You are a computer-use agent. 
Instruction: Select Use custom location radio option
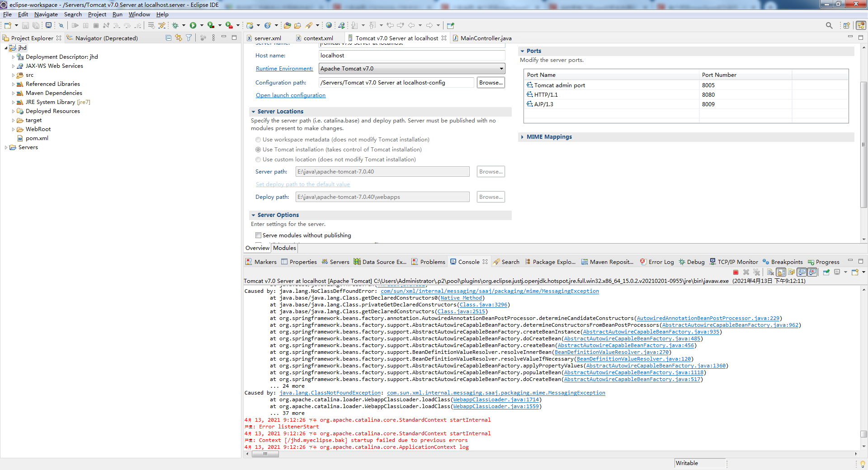pyautogui.click(x=258, y=160)
